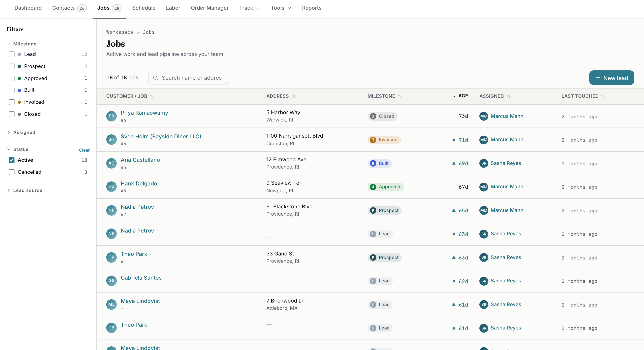Click the Invoiced milestone badge

(384, 140)
